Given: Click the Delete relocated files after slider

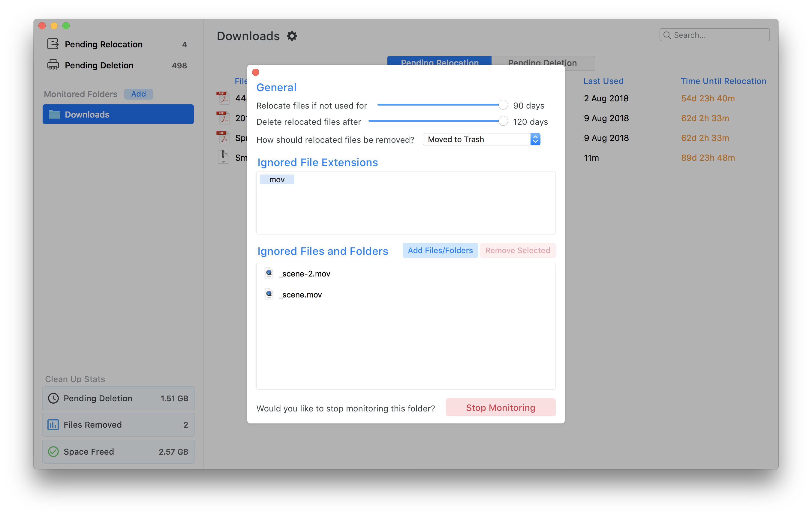Looking at the screenshot, I should point(438,121).
